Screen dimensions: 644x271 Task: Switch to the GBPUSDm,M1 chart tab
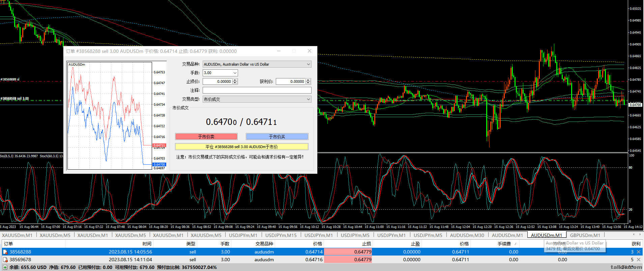pyautogui.click(x=585, y=235)
